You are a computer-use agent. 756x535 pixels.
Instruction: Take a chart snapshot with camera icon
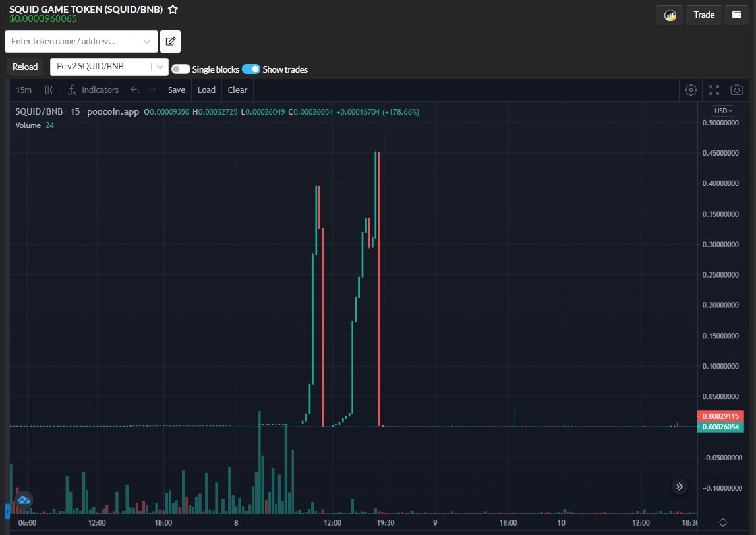(737, 90)
